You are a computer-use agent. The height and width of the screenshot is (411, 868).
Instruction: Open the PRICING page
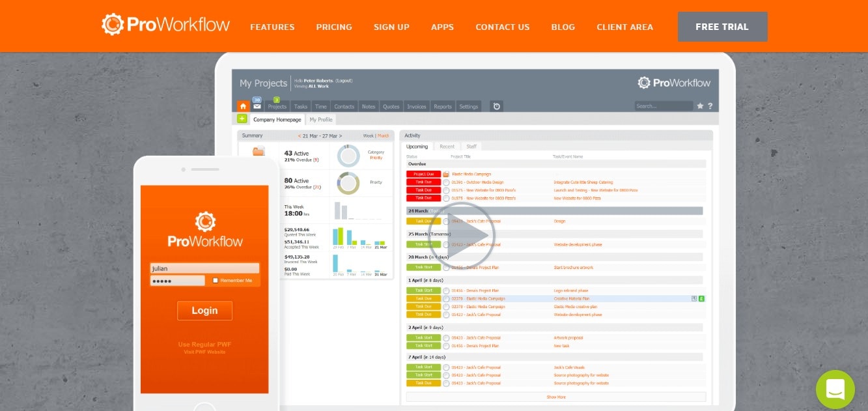[x=334, y=27]
